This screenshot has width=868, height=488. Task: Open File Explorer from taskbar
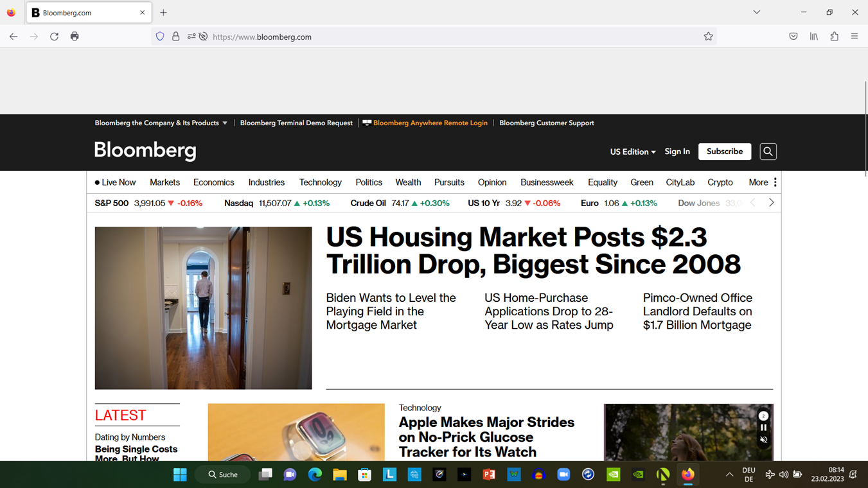click(x=340, y=475)
